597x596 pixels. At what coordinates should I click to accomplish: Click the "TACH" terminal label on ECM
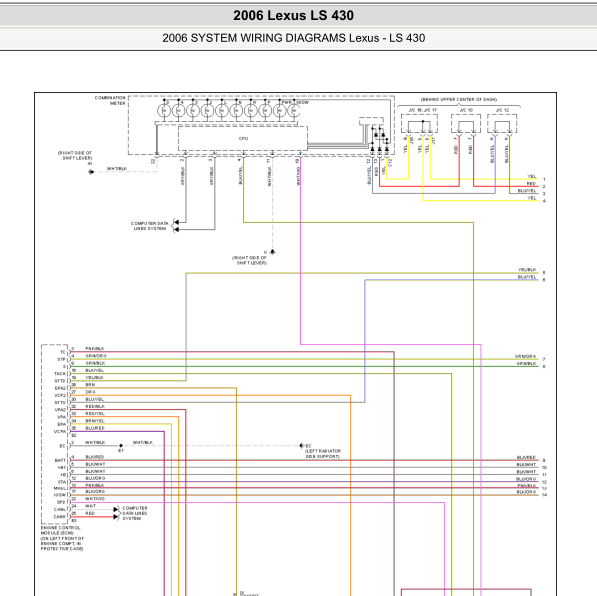tap(60, 374)
